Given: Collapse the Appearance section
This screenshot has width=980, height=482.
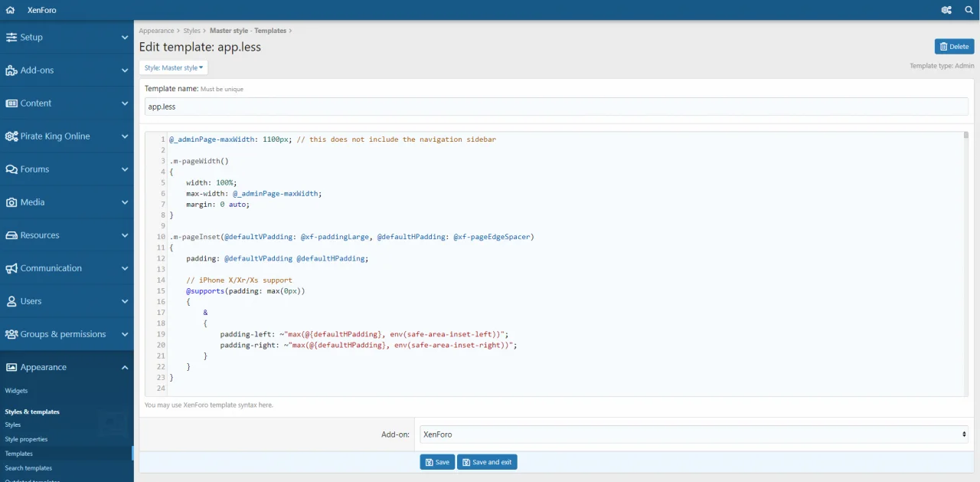Looking at the screenshot, I should click(x=125, y=368).
